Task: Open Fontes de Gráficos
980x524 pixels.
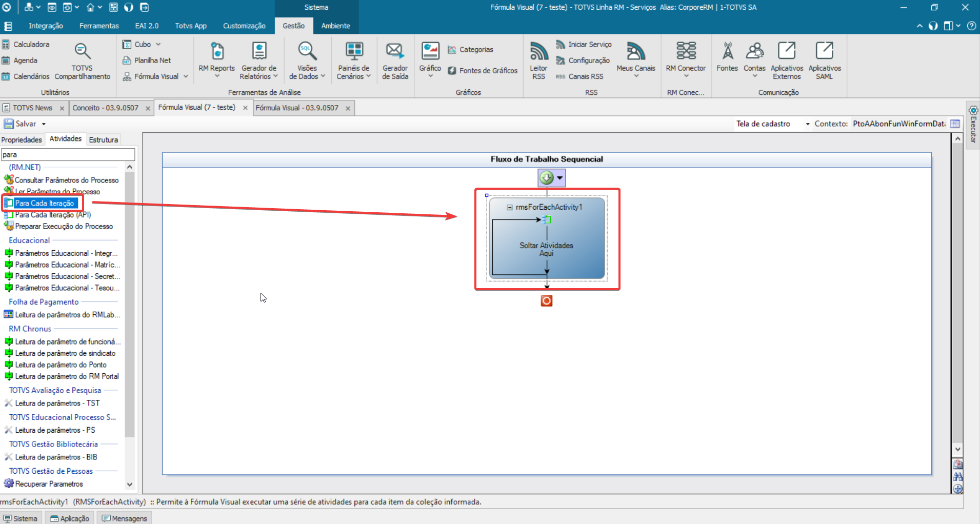Action: click(x=483, y=71)
